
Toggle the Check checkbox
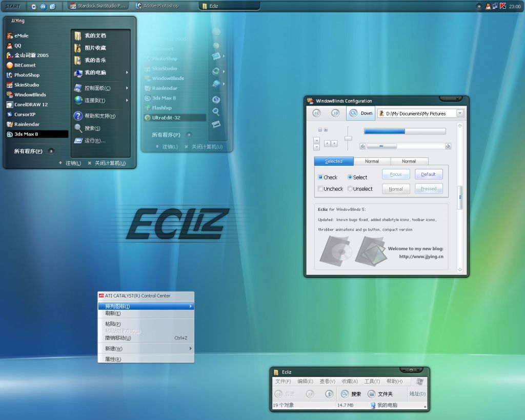(320, 177)
